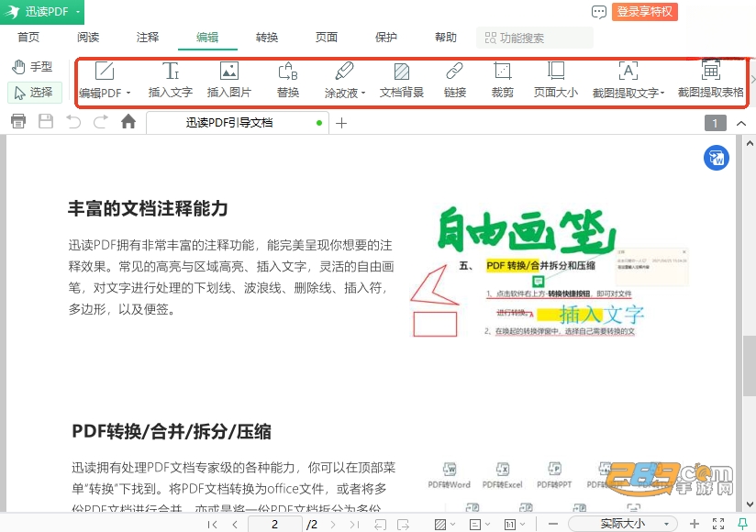Open the 1:1 fit mode dropdown
The image size is (756, 532).
[515, 525]
